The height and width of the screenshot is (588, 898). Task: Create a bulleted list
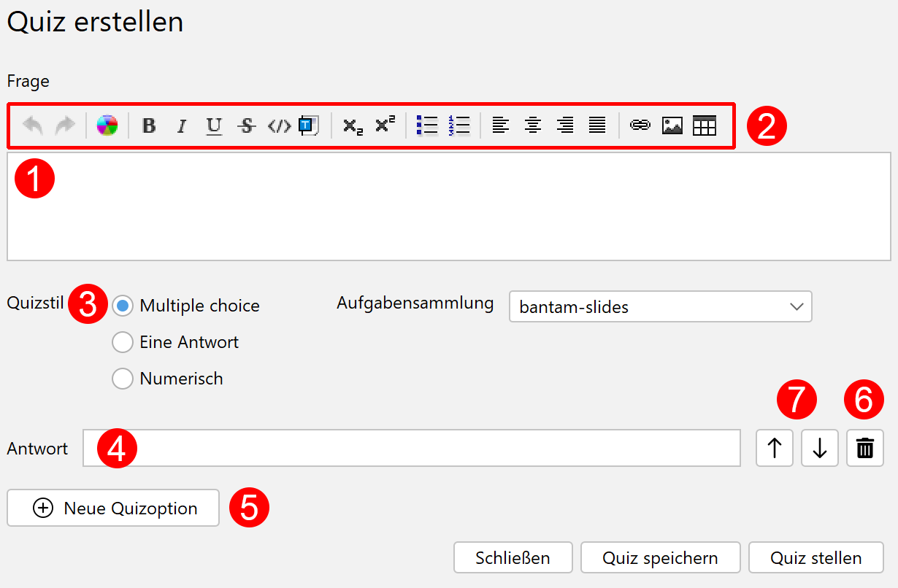tap(427, 125)
